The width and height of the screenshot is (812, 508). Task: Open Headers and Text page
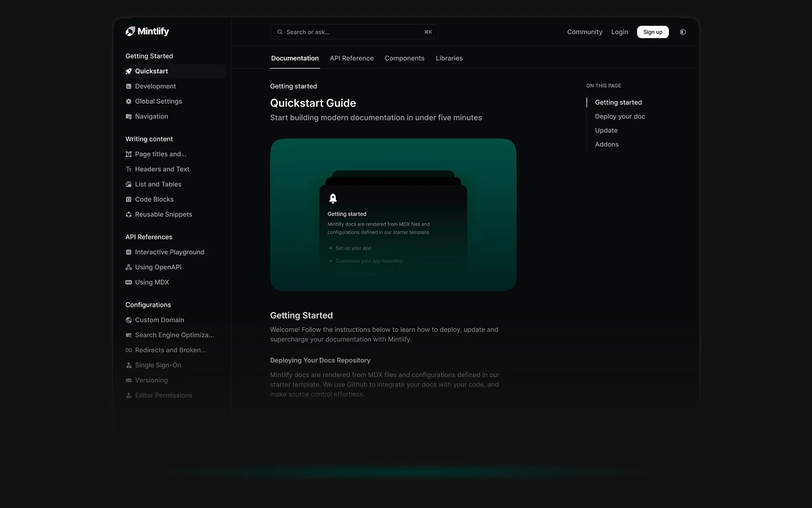point(162,169)
